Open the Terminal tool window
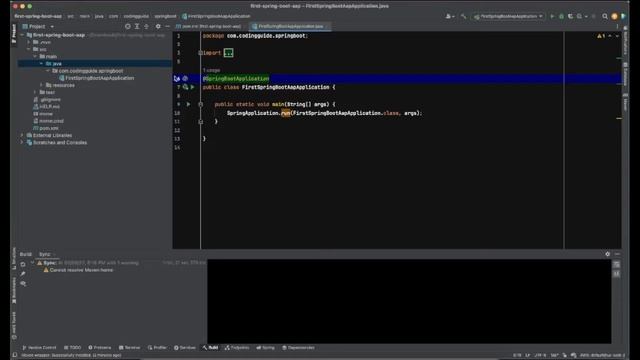 point(129,348)
